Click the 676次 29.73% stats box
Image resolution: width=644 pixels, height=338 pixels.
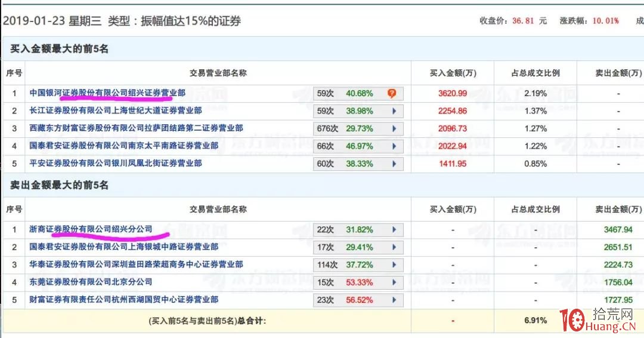[x=358, y=129]
